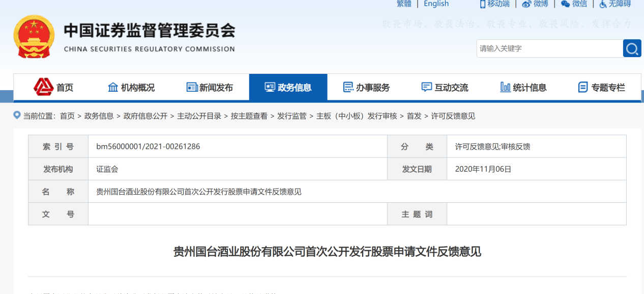Open the 办事服务 navigation tab
Image resolution: width=644 pixels, height=294 pixels.
(366, 87)
